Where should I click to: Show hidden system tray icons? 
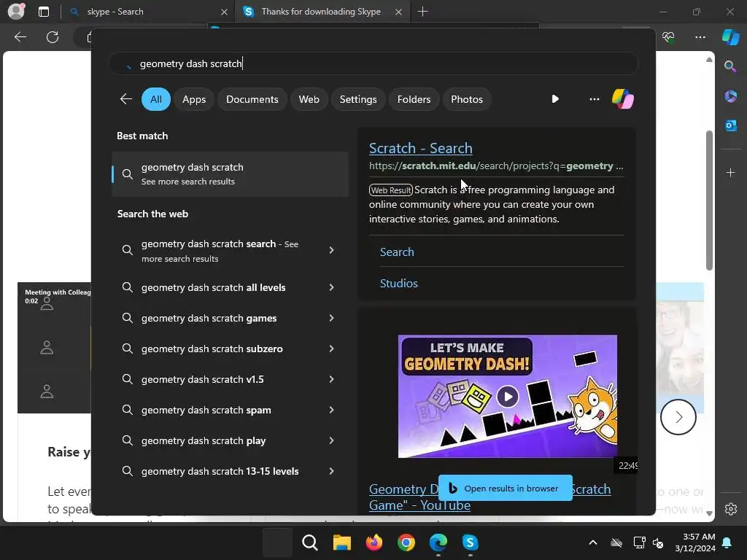click(x=592, y=542)
